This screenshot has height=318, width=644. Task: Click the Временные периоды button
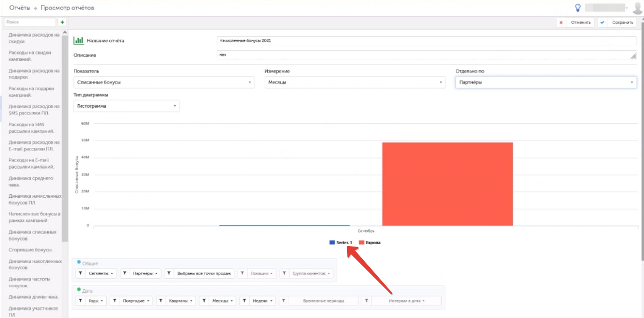point(323,300)
